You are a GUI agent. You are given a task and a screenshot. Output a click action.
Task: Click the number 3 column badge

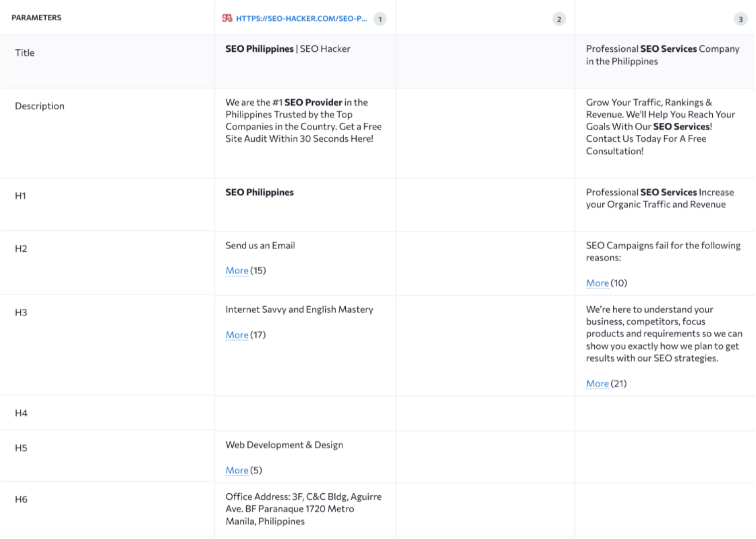point(740,19)
